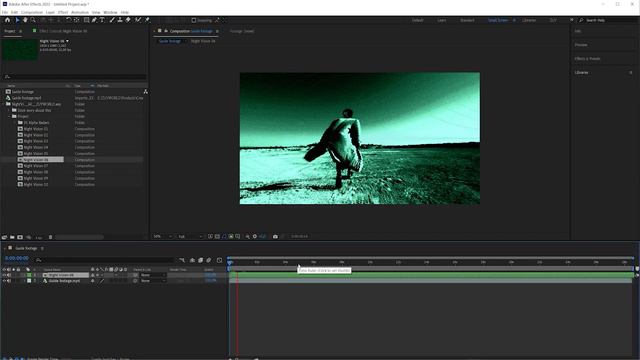The height and width of the screenshot is (360, 640).
Task: Toggle Frame Blending for the timeline
Action: coord(200,260)
